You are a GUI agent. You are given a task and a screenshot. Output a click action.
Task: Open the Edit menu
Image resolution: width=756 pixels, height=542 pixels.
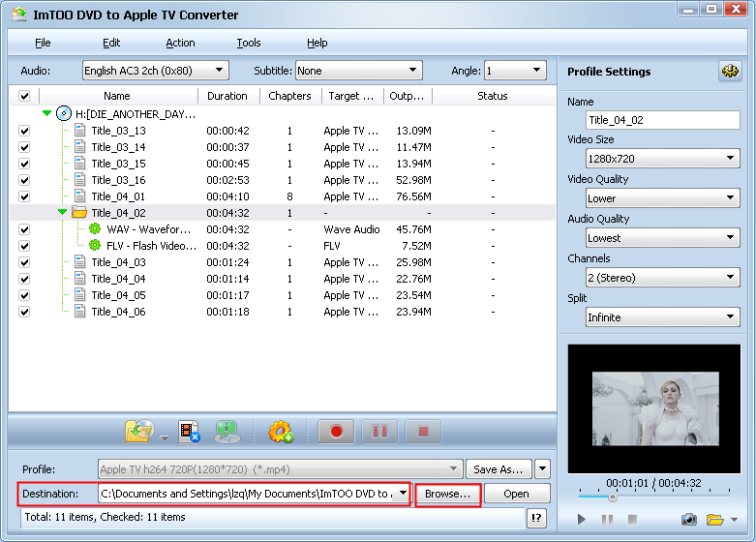coord(111,43)
